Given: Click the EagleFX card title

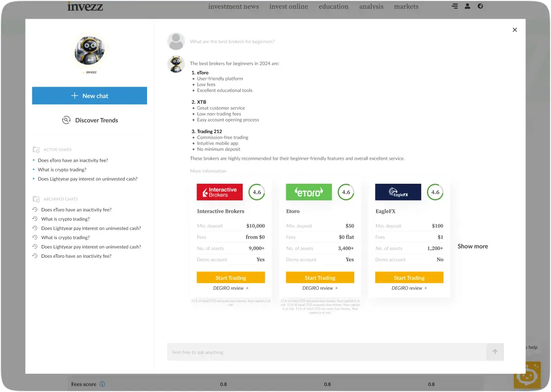Looking at the screenshot, I should tap(385, 211).
